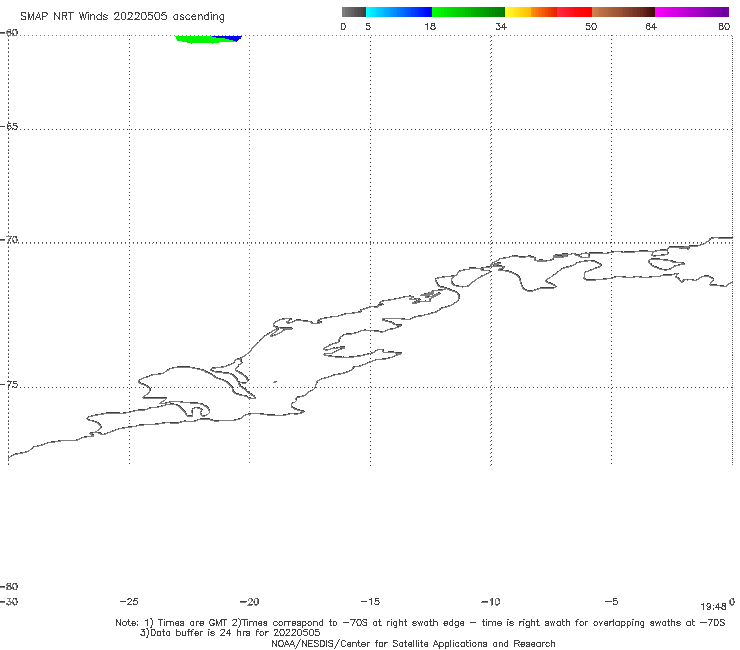Click the color bar label '18'

point(430,26)
